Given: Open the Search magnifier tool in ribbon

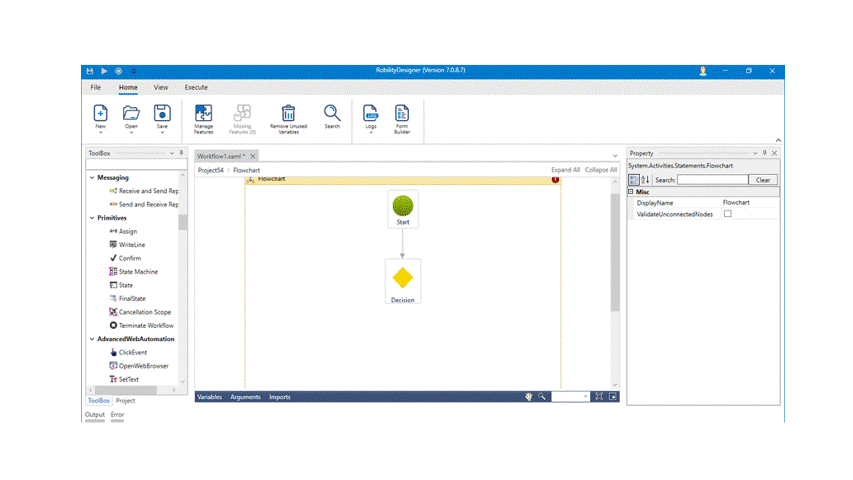Looking at the screenshot, I should 332,114.
